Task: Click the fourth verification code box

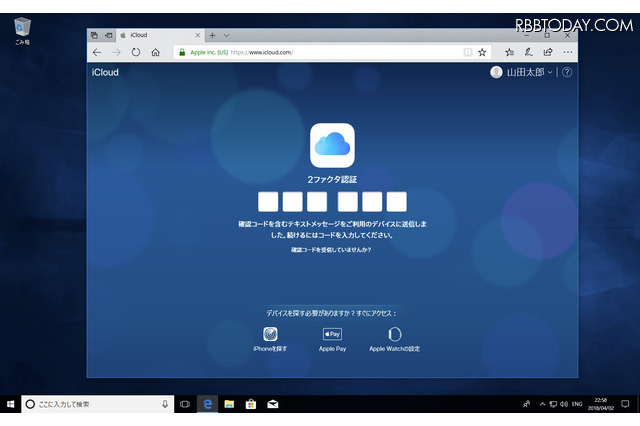Action: [x=348, y=202]
